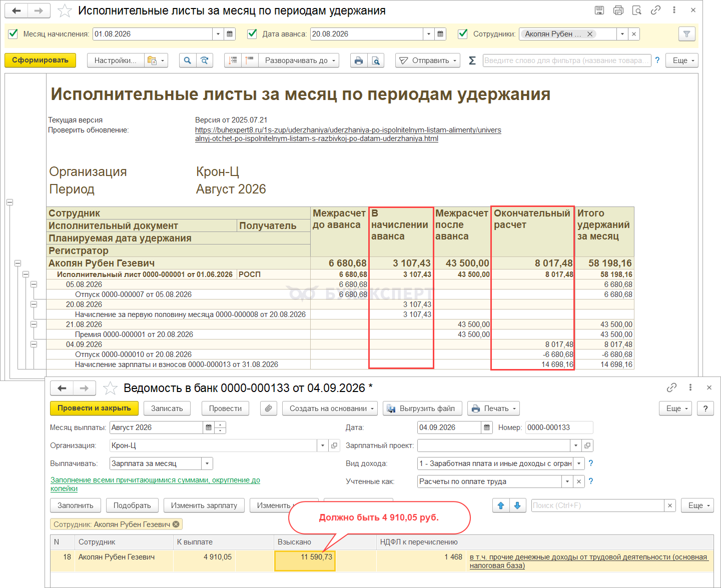The height and width of the screenshot is (588, 721).
Task: Collapse all report groups via toolbar icon
Action: [233, 60]
